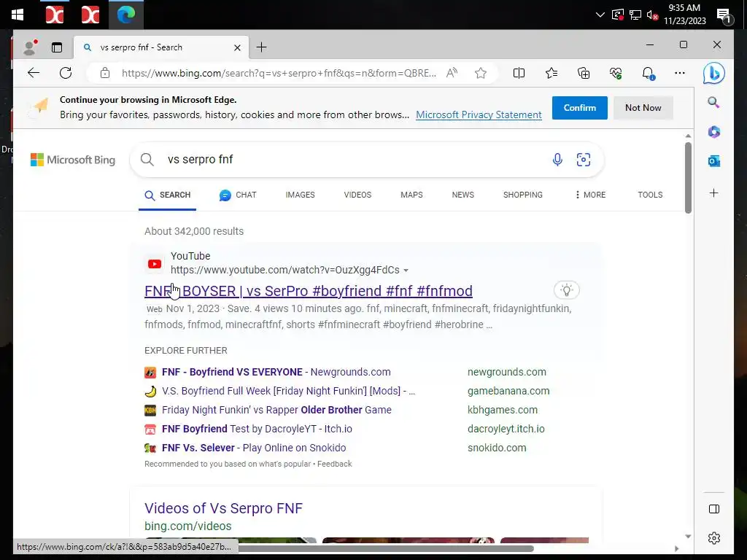Open Rapper Older Brother Game link
747x560 pixels.
(276, 410)
